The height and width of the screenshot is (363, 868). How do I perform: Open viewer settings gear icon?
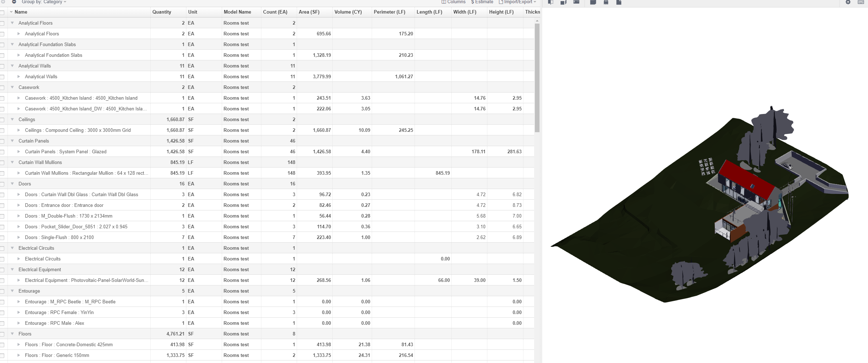point(848,2)
